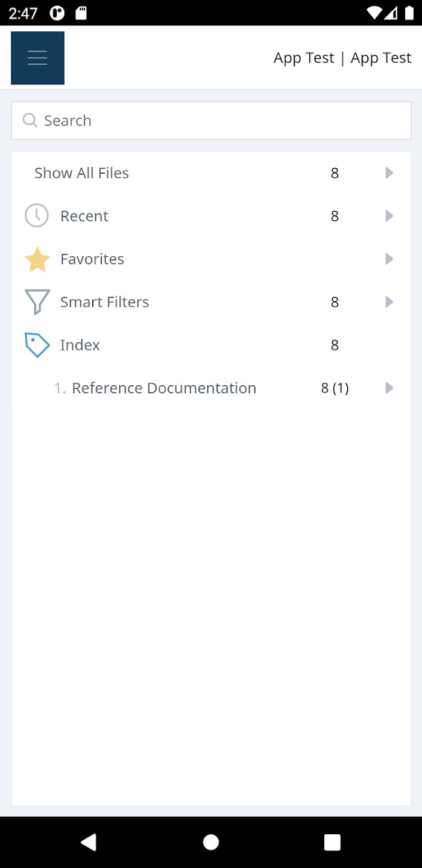Open the navigation menu via hamburger icon

37,58
